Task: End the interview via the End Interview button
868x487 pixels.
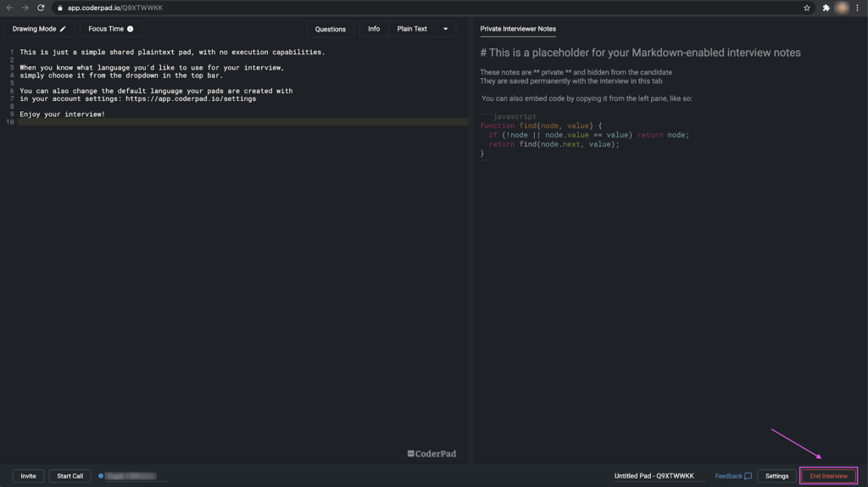Action: 828,476
